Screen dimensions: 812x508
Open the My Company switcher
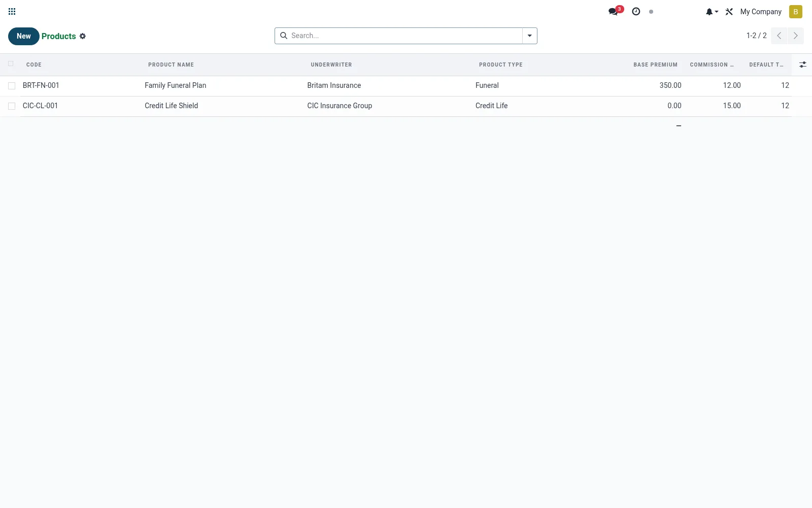[761, 12]
